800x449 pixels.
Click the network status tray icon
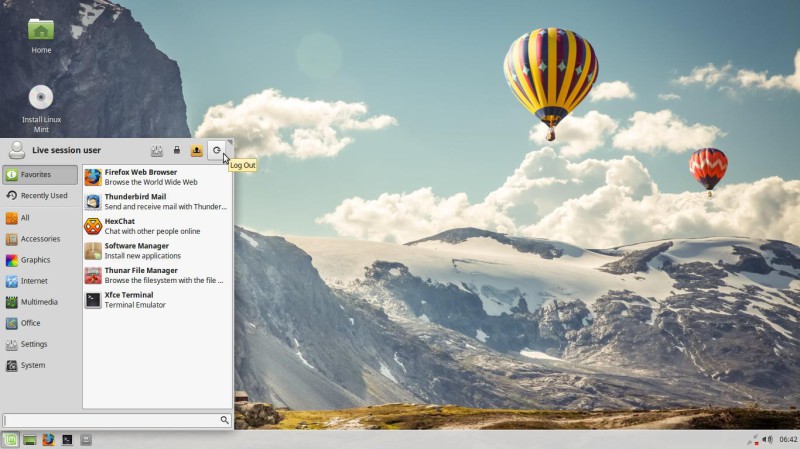pyautogui.click(x=753, y=440)
